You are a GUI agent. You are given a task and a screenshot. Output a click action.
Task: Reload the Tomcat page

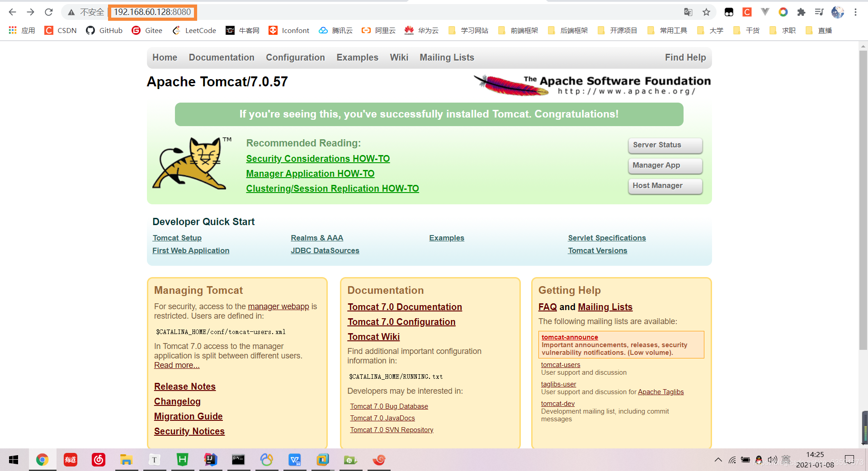pyautogui.click(x=49, y=12)
